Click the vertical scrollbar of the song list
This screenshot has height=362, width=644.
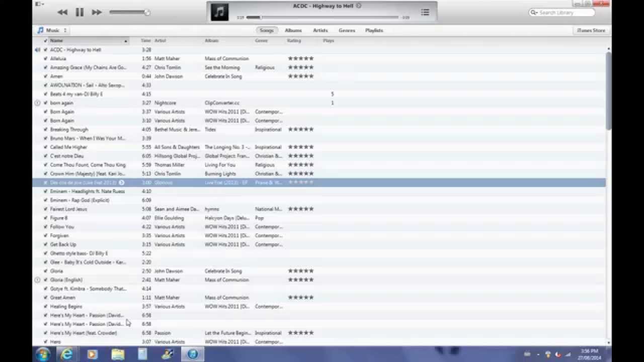pos(608,90)
